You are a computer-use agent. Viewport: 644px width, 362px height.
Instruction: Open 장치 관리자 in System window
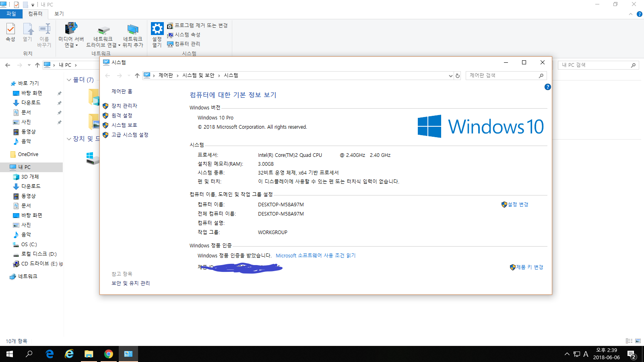[x=124, y=106]
